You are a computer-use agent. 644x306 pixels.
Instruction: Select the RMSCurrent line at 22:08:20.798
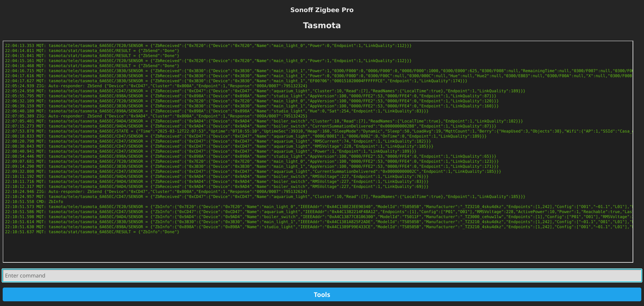[218, 141]
